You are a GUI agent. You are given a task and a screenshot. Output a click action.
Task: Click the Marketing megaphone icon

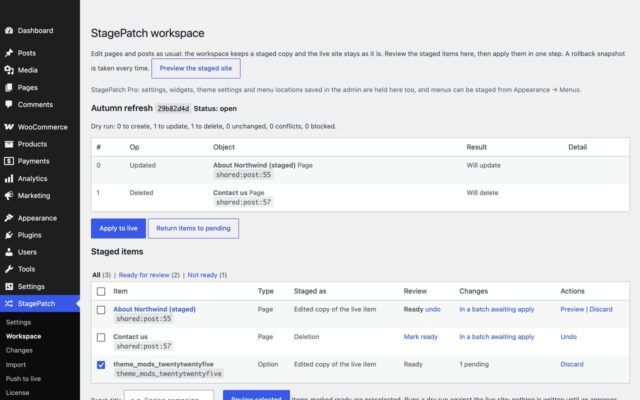pyautogui.click(x=9, y=196)
